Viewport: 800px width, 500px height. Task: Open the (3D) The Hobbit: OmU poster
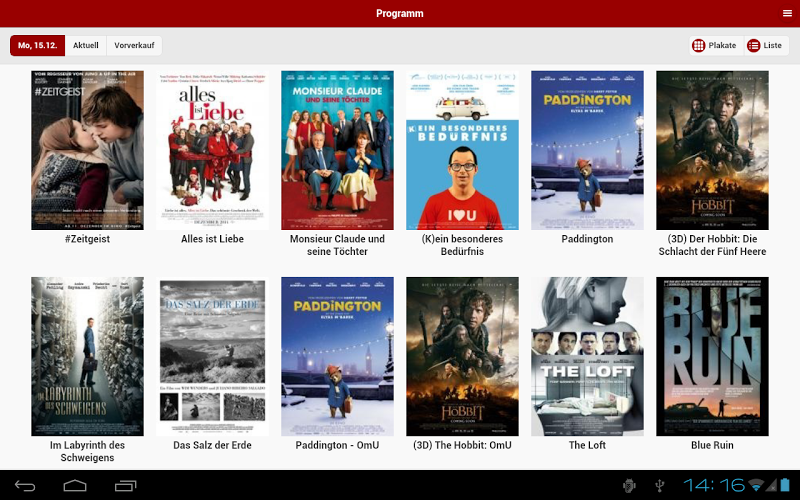tap(462, 356)
